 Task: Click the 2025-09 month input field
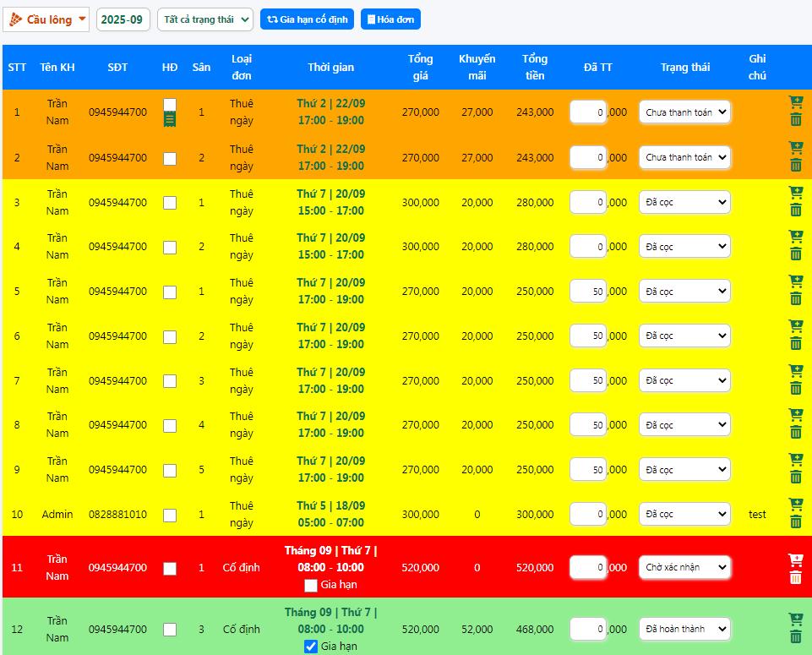[x=123, y=19]
